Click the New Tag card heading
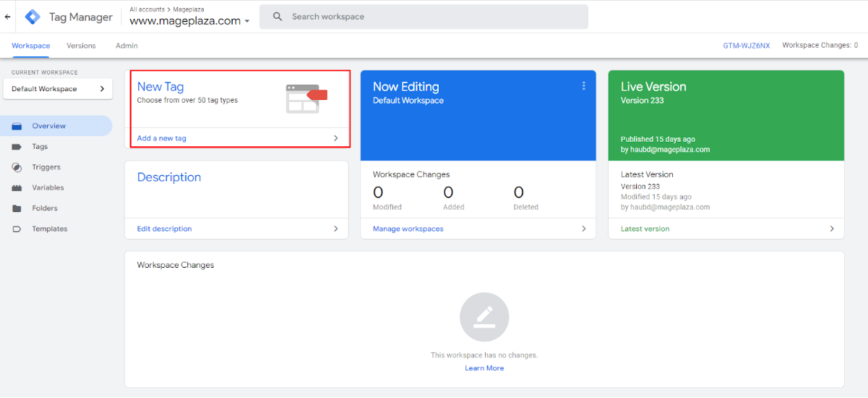Viewport: 868px width, 398px height. pos(160,87)
